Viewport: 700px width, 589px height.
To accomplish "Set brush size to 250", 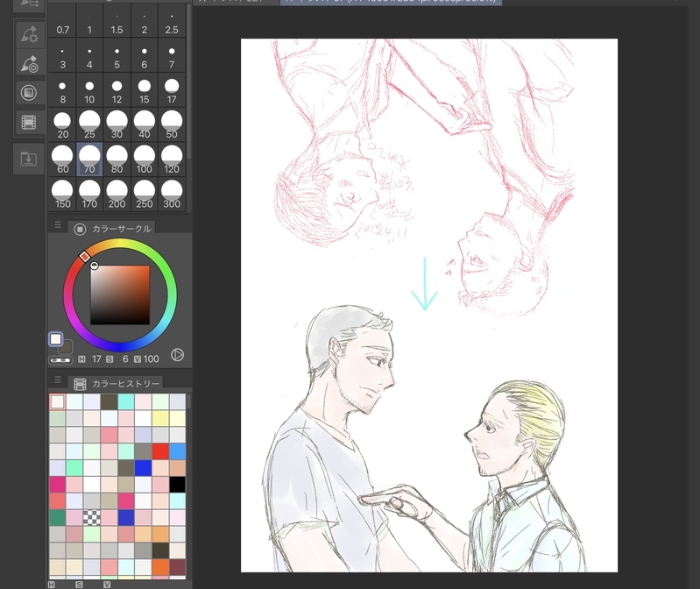I will [x=145, y=195].
